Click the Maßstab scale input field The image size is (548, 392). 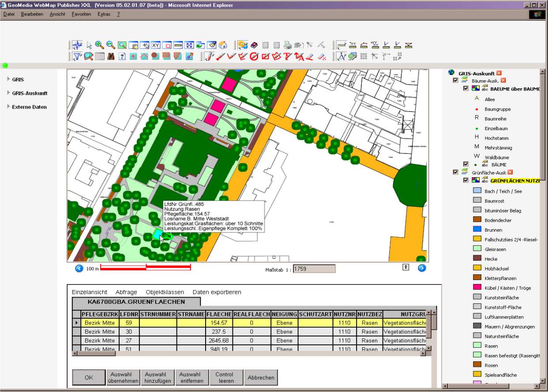(314, 269)
